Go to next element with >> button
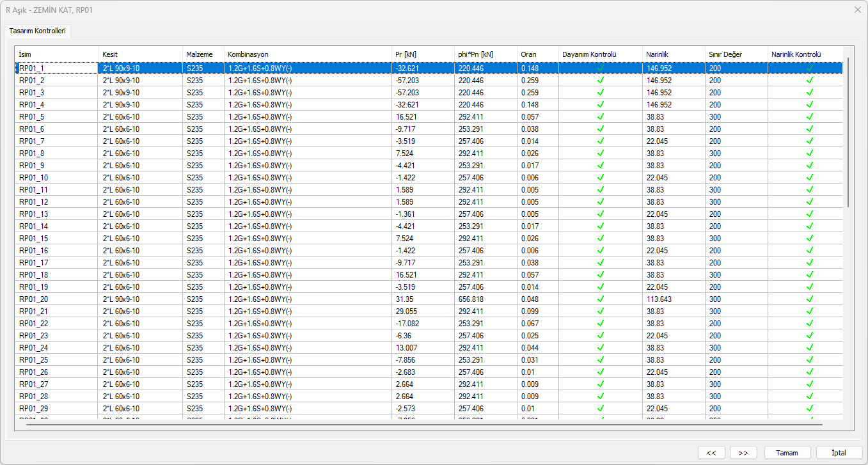Viewport: 868px width, 465px height. pyautogui.click(x=743, y=453)
